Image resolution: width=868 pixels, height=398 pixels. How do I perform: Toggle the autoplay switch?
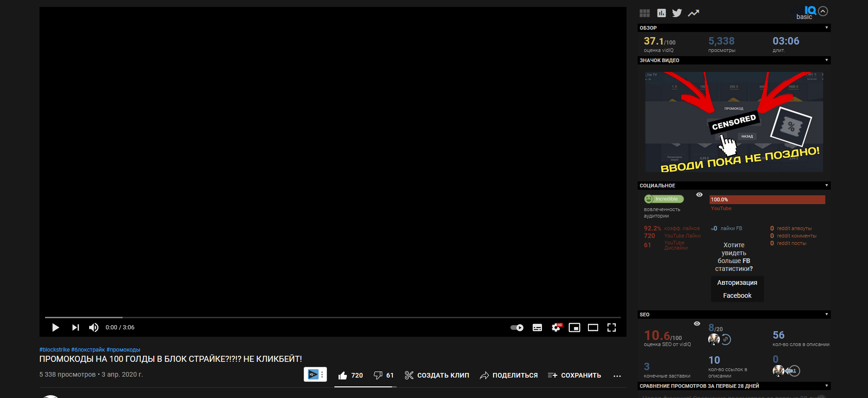pyautogui.click(x=517, y=327)
